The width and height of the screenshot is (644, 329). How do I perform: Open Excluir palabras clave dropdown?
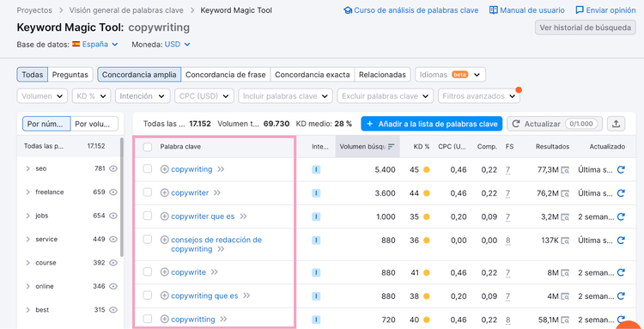[386, 96]
